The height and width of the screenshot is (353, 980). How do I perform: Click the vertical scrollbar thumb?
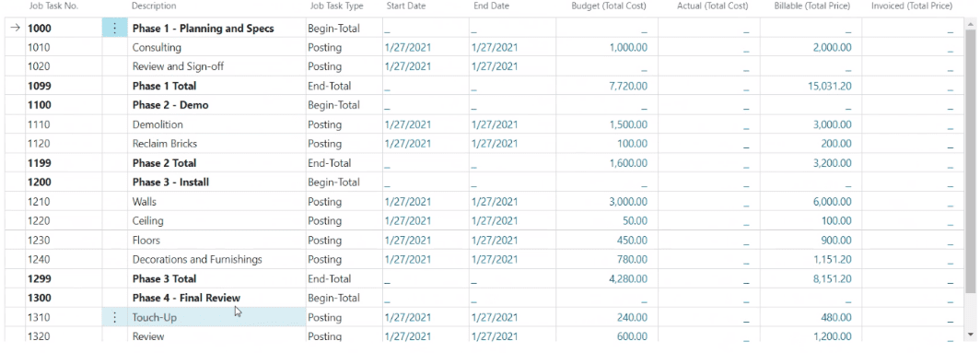(x=969, y=159)
